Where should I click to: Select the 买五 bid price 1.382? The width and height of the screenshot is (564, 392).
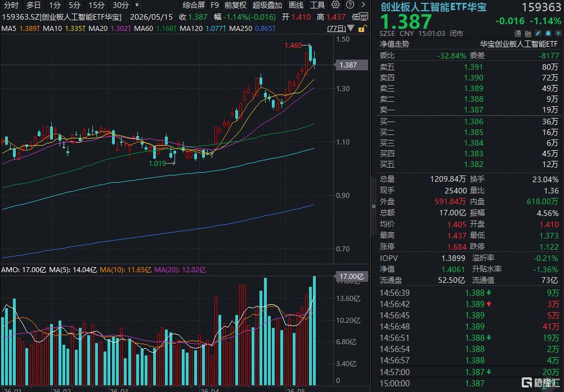point(473,165)
